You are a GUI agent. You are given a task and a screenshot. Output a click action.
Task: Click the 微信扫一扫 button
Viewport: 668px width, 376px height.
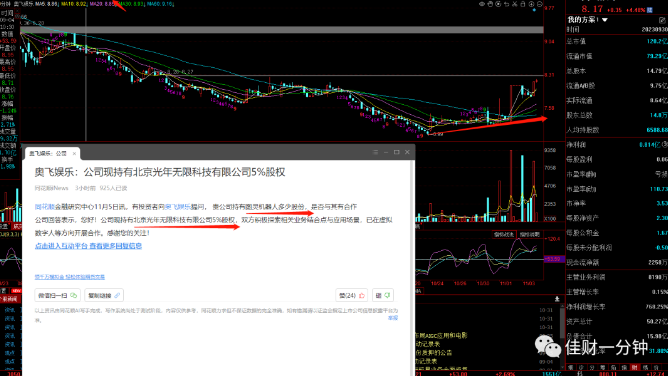[x=58, y=295]
